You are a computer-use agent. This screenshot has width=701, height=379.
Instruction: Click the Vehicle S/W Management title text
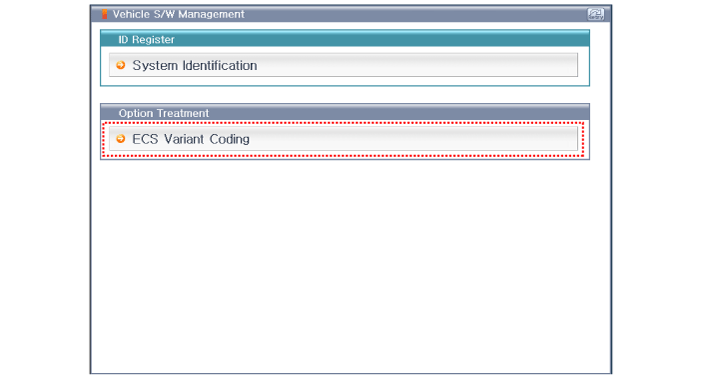178,14
